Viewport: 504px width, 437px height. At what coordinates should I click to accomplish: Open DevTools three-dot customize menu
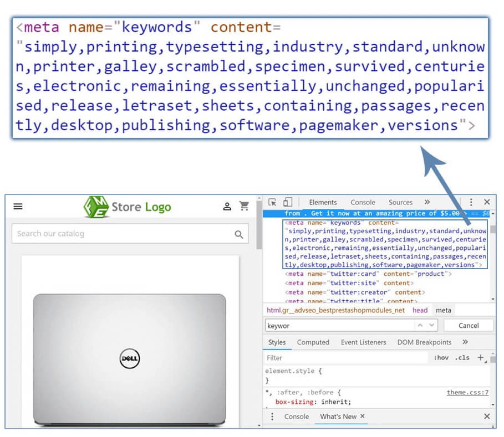(x=471, y=202)
